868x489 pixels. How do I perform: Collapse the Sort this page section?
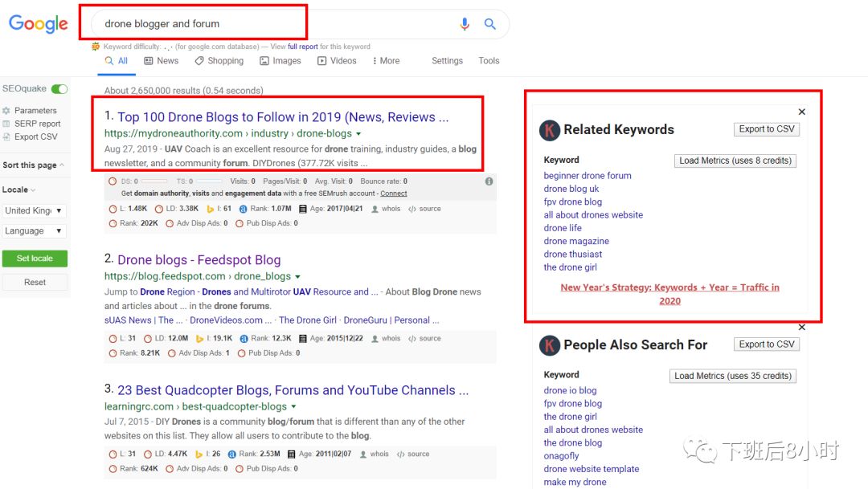pyautogui.click(x=33, y=165)
